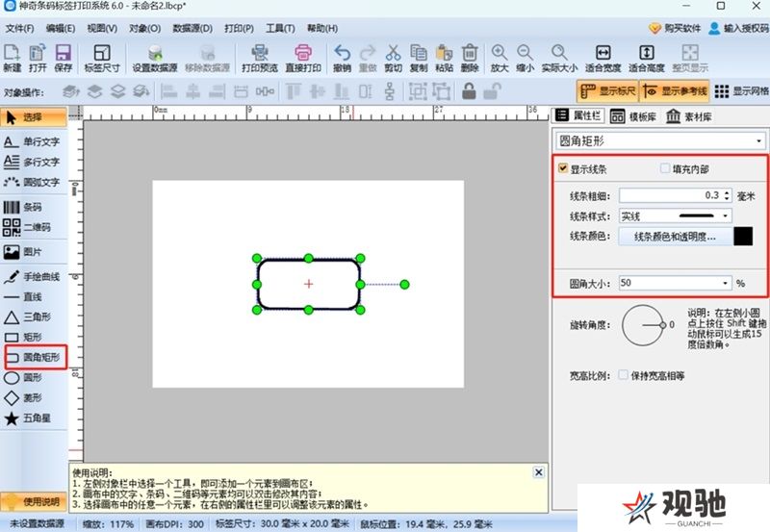
Task: Click the 线条粗细 line width stepper arrows
Action: point(727,195)
